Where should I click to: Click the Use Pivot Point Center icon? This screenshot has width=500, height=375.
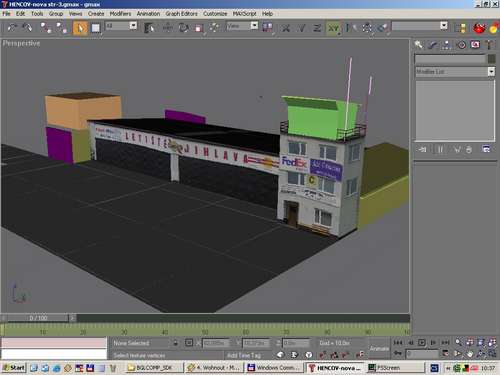(x=268, y=27)
